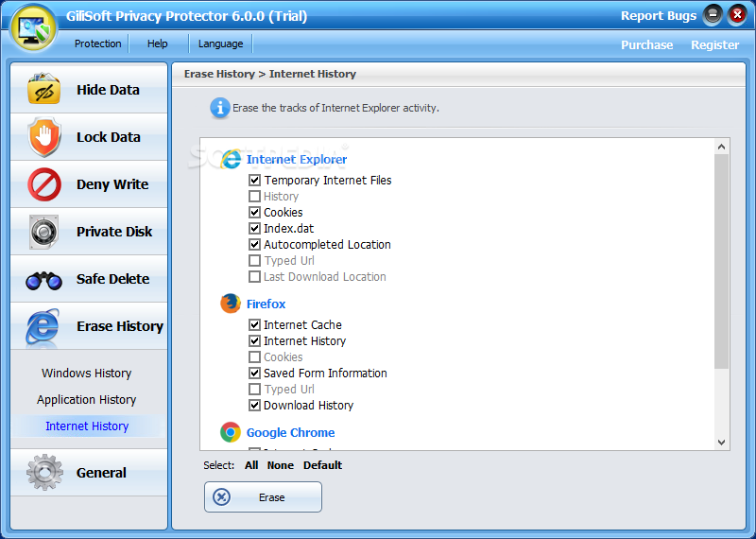Screen dimensions: 756x539
Task: Click Default selection link
Action: (x=322, y=465)
